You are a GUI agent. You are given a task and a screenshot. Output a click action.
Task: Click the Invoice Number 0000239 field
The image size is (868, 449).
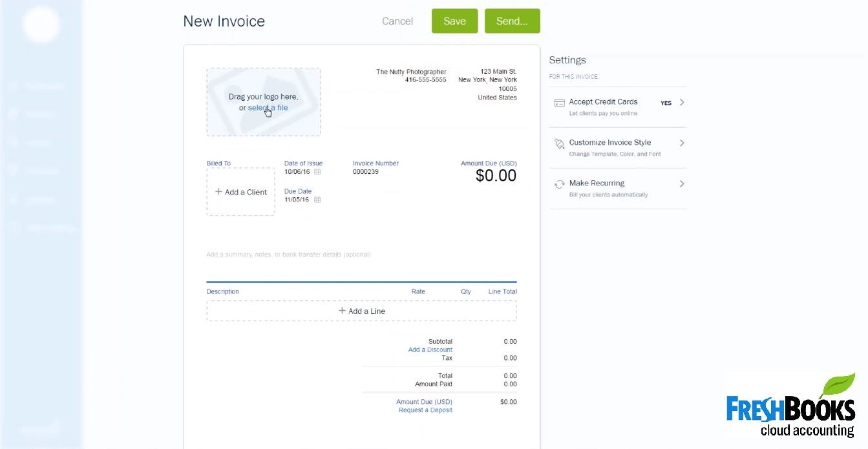click(x=366, y=172)
